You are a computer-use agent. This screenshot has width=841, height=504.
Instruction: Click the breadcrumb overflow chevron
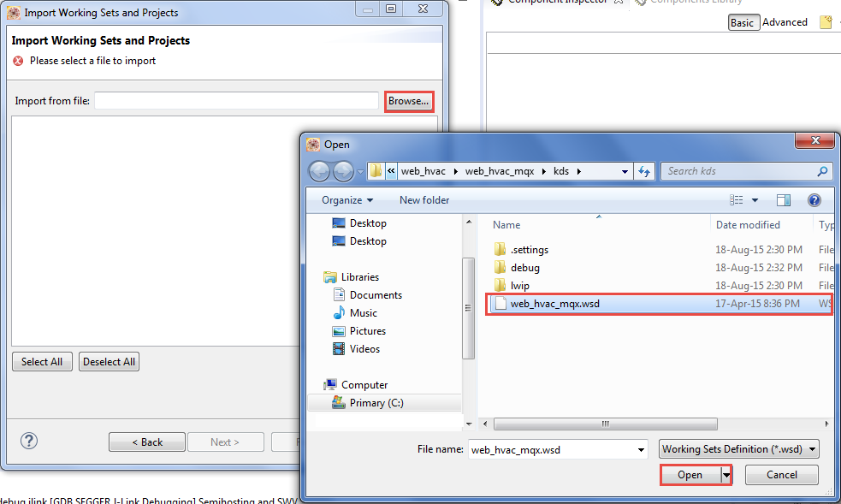391,171
